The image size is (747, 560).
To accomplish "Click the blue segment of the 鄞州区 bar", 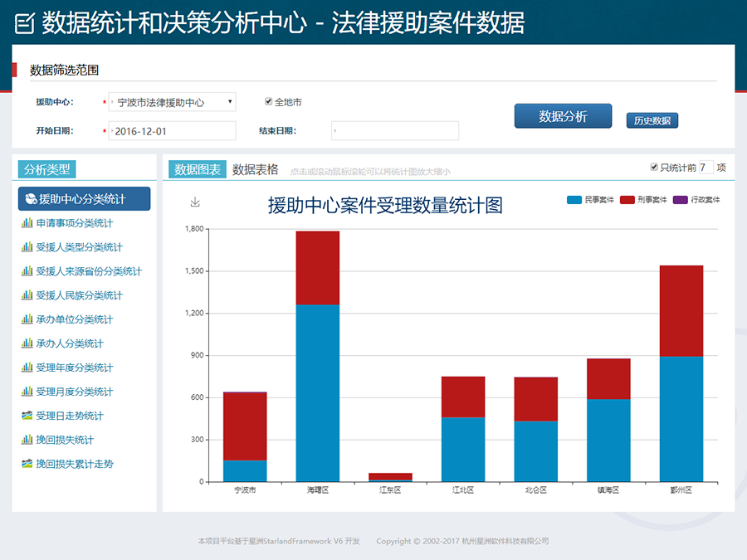I will tap(681, 419).
